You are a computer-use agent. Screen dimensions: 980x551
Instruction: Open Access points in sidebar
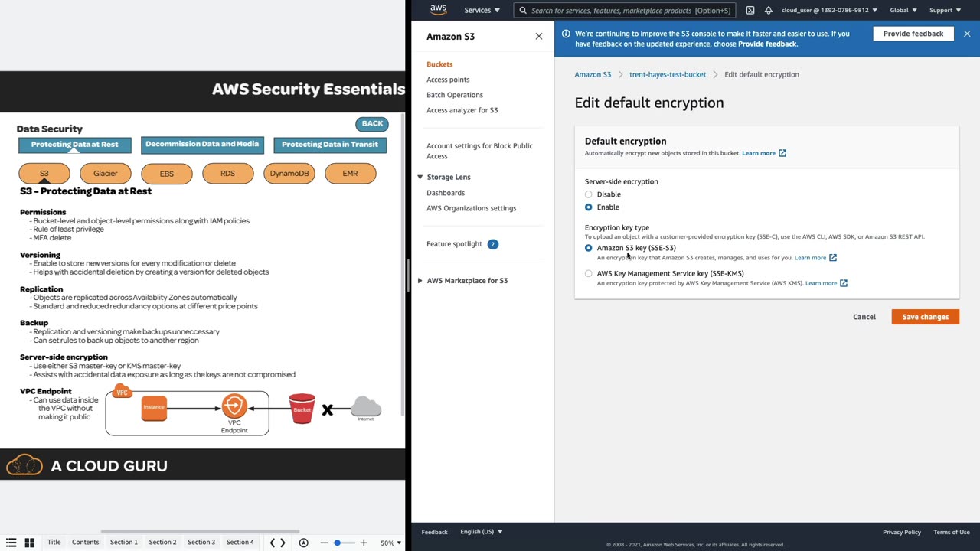coord(448,80)
